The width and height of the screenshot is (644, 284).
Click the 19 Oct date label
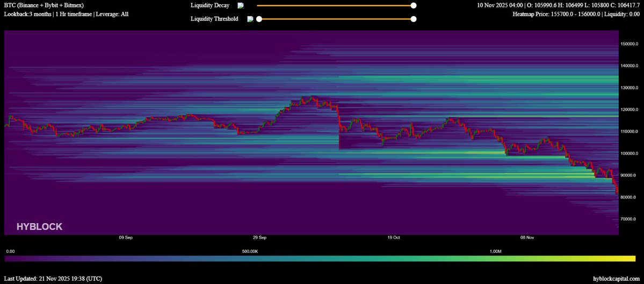(394, 238)
